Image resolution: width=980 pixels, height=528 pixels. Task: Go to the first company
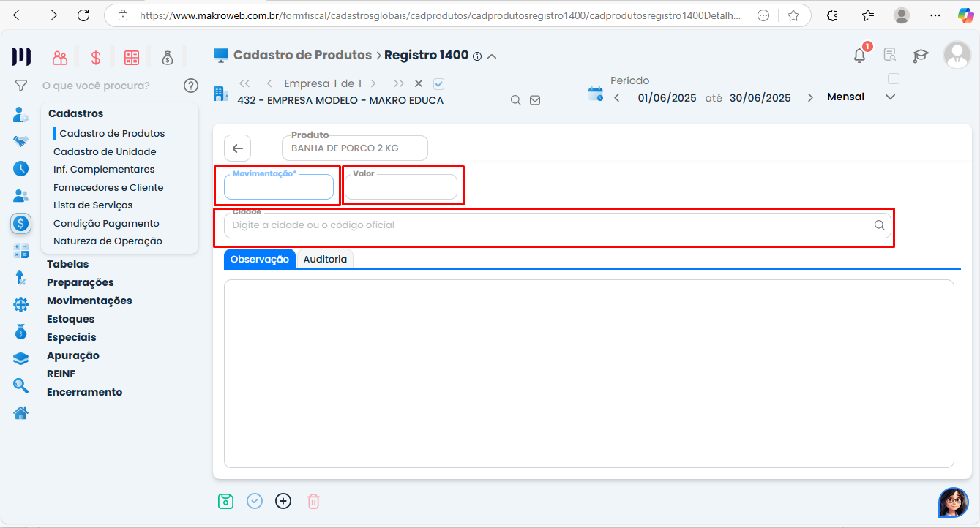(244, 83)
